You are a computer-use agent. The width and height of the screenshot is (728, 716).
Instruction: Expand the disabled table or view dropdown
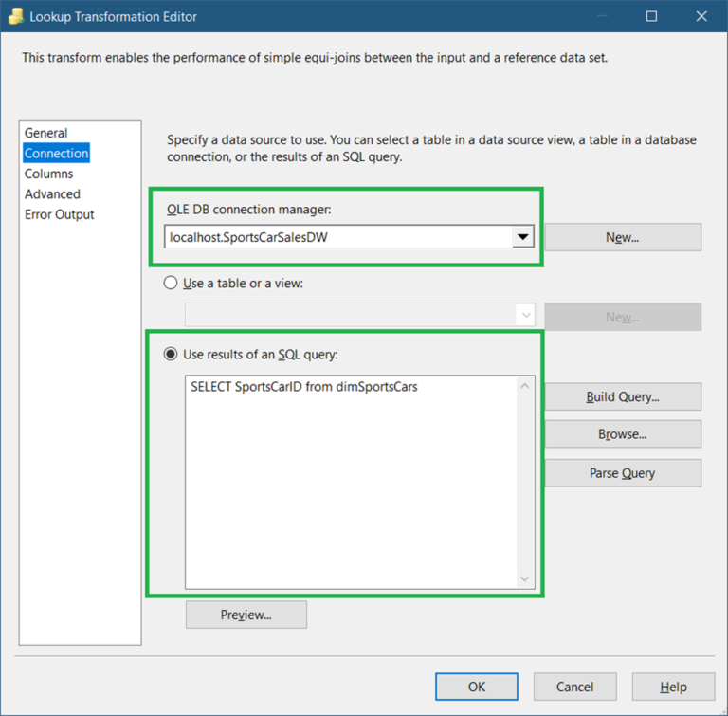[x=526, y=316]
